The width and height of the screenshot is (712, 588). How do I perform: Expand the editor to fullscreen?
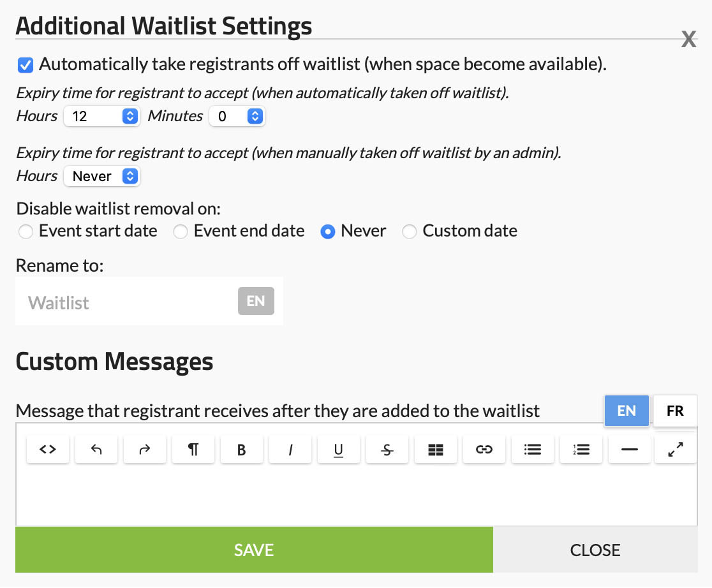tap(676, 450)
